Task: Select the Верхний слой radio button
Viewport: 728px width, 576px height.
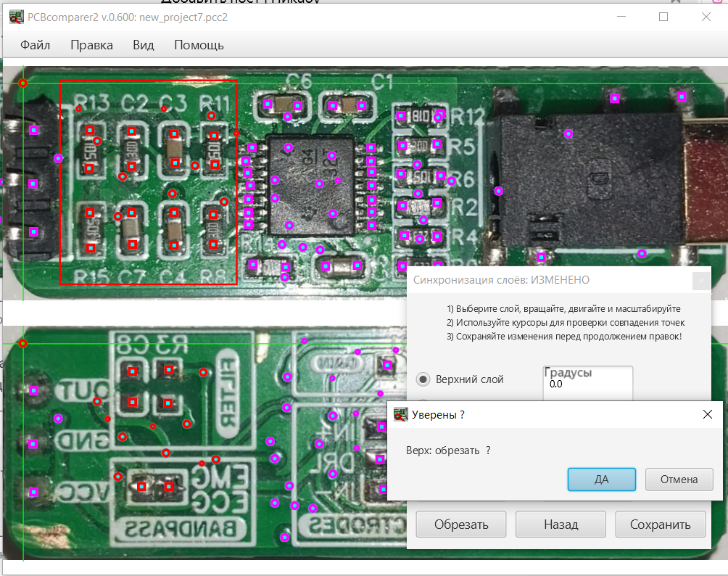Action: pyautogui.click(x=423, y=379)
